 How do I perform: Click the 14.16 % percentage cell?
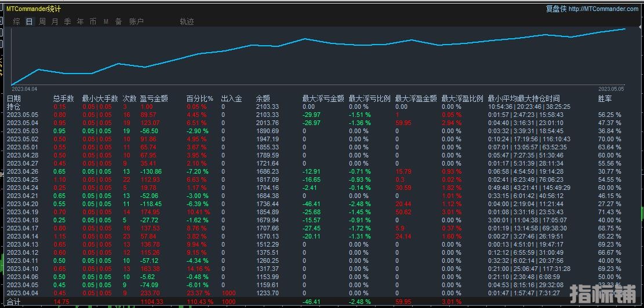pyautogui.click(x=199, y=269)
